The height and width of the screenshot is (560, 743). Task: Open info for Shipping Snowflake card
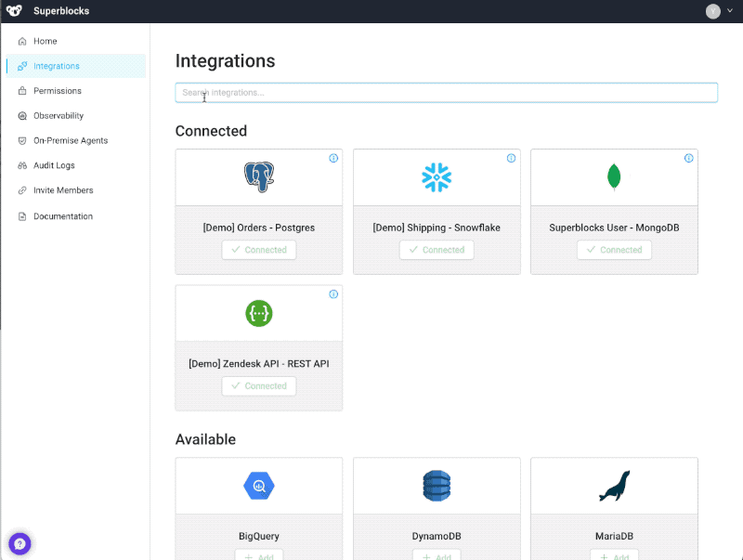(511, 158)
